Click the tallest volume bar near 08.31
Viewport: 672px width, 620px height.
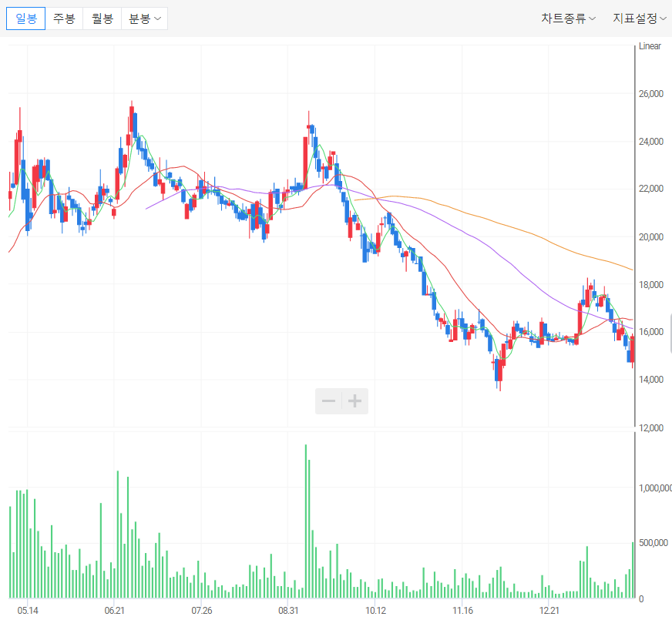coord(306,521)
